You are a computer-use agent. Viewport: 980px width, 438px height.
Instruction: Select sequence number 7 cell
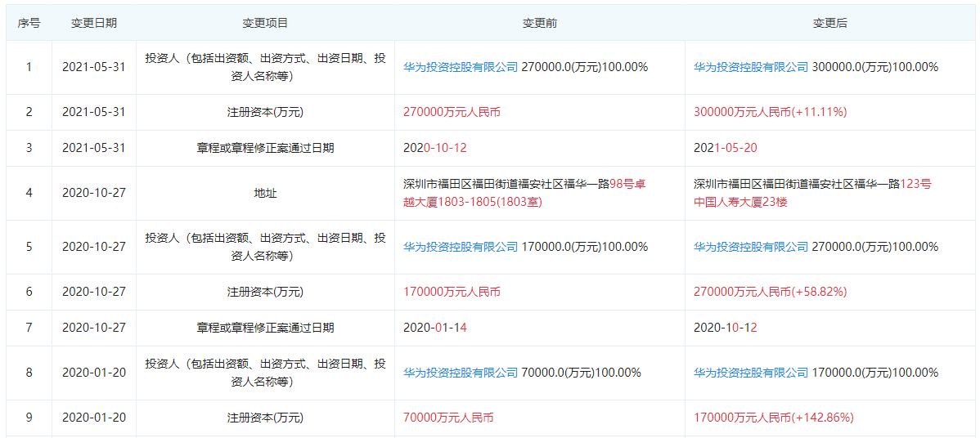coord(29,327)
